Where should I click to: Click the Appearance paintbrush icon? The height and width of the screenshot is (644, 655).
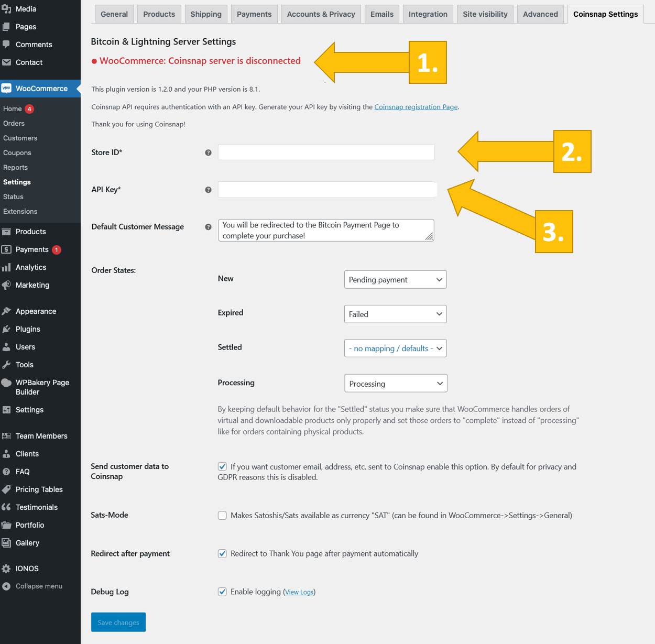tap(6, 311)
